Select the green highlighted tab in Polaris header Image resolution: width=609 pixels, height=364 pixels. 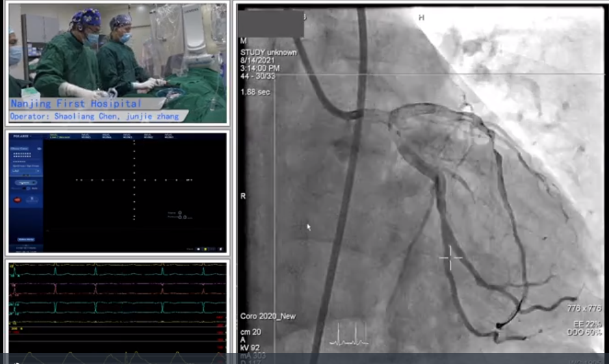(60, 136)
